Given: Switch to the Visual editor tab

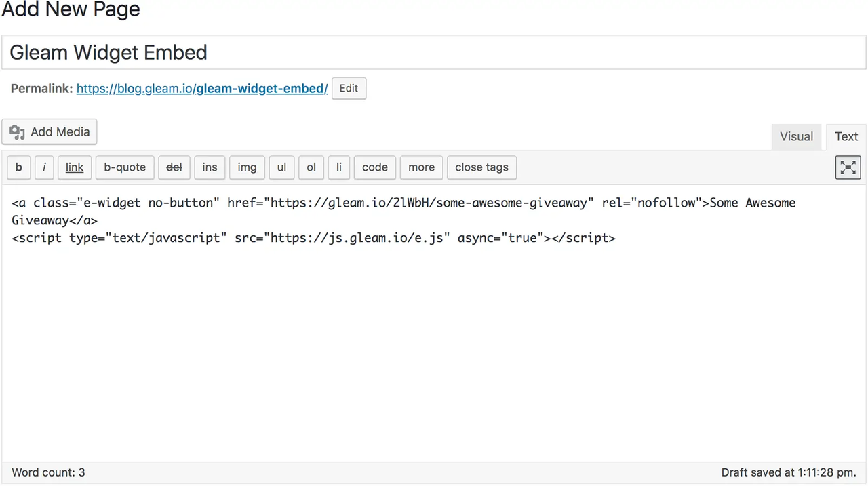Looking at the screenshot, I should [x=796, y=137].
